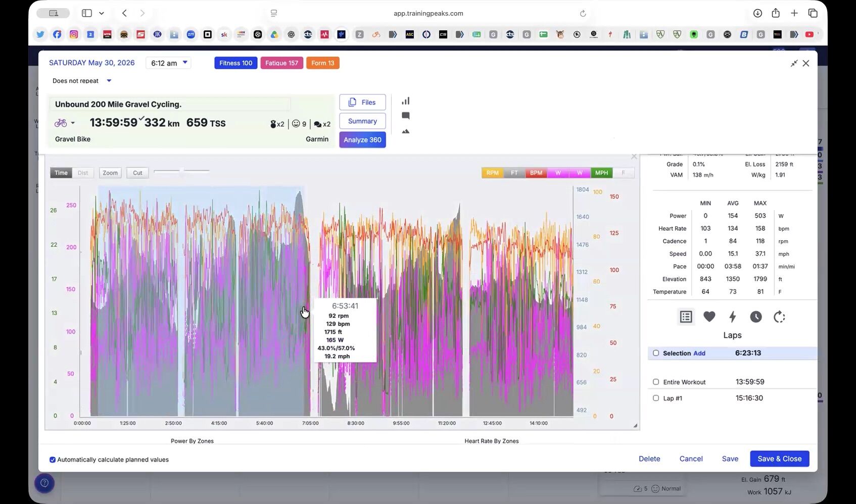Image resolution: width=856 pixels, height=504 pixels.
Task: Switch chart axis to Time
Action: [x=61, y=173]
